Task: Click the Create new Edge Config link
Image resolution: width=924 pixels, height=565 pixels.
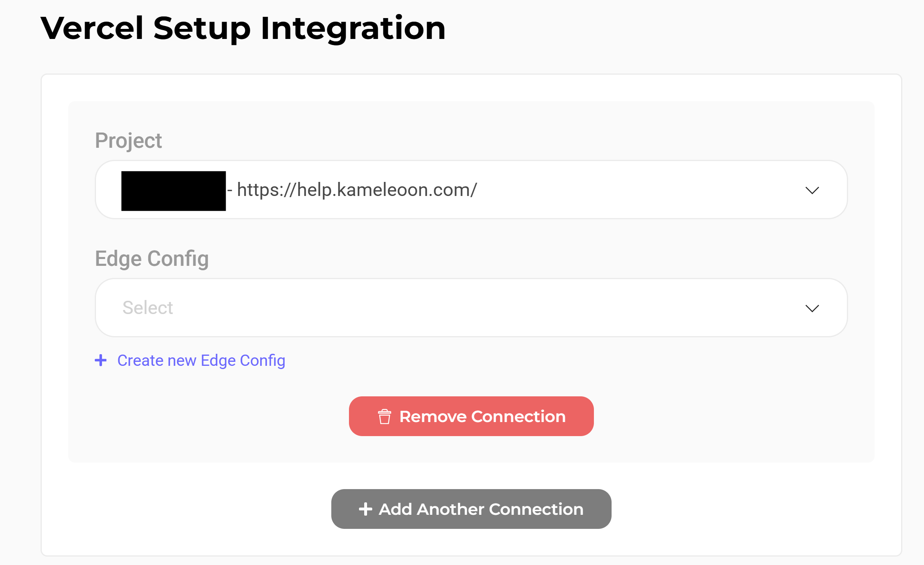Action: 201,360
